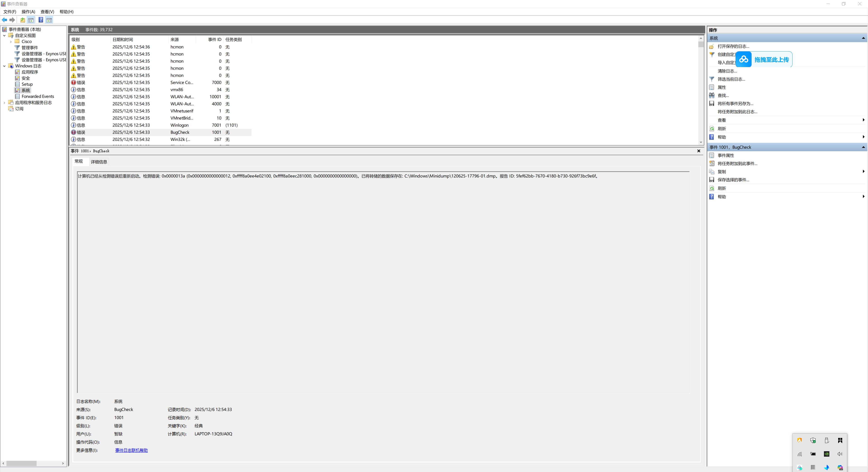The width and height of the screenshot is (868, 472).
Task: Select the Forwarded Events log
Action: (x=38, y=97)
